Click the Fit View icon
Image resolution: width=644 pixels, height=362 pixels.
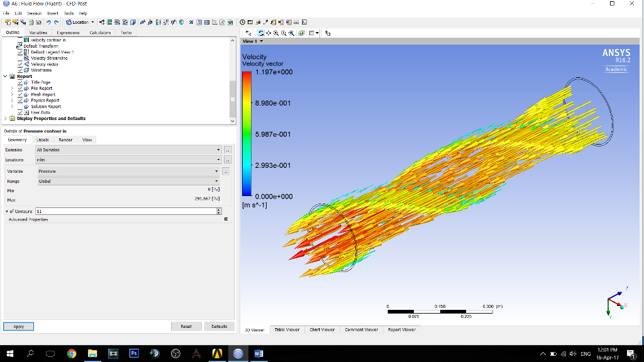point(301,33)
